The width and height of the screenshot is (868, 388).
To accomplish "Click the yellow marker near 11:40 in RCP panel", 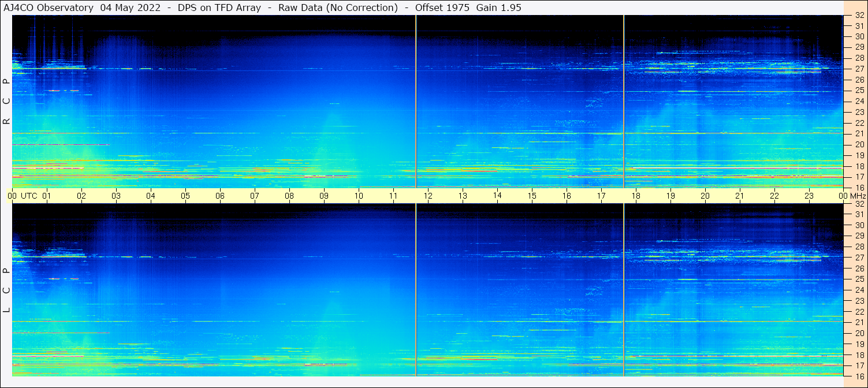I will pyautogui.click(x=416, y=101).
